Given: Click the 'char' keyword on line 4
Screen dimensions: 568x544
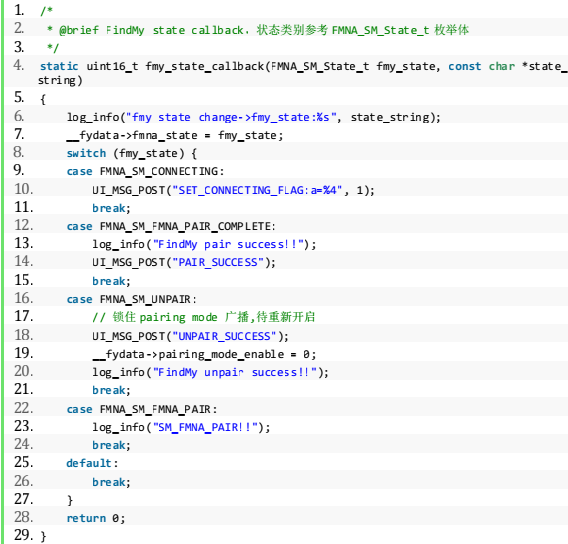Looking at the screenshot, I should pos(502,66).
